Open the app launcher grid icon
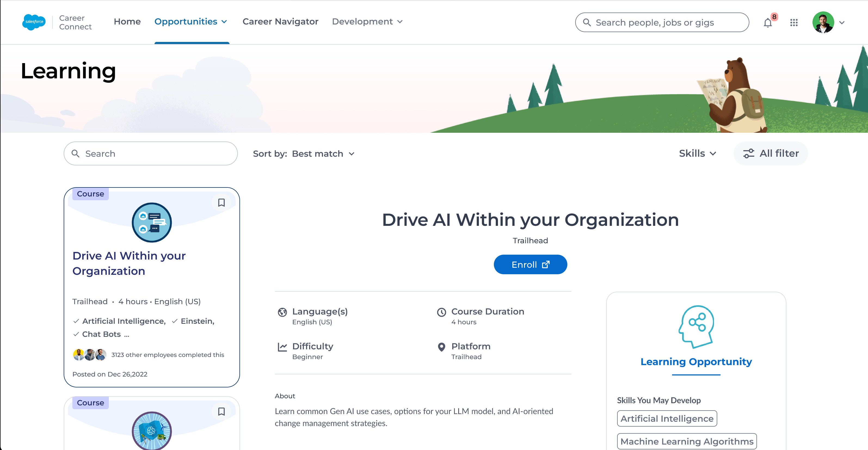The image size is (868, 450). pos(793,23)
